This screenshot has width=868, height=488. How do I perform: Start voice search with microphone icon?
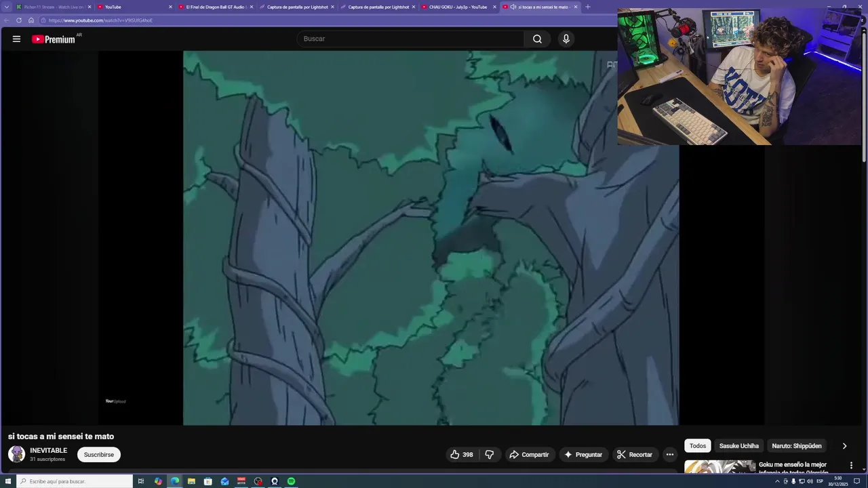point(566,39)
